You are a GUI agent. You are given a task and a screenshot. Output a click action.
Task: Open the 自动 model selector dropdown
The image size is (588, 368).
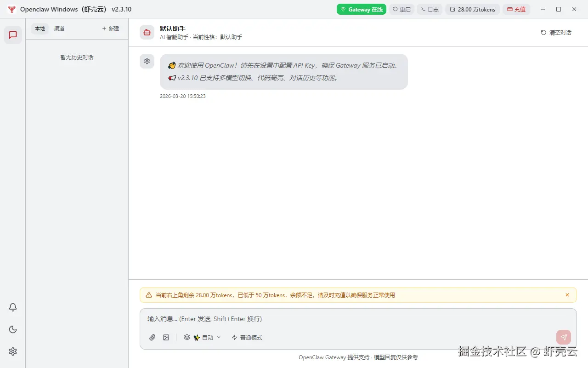[x=203, y=337]
